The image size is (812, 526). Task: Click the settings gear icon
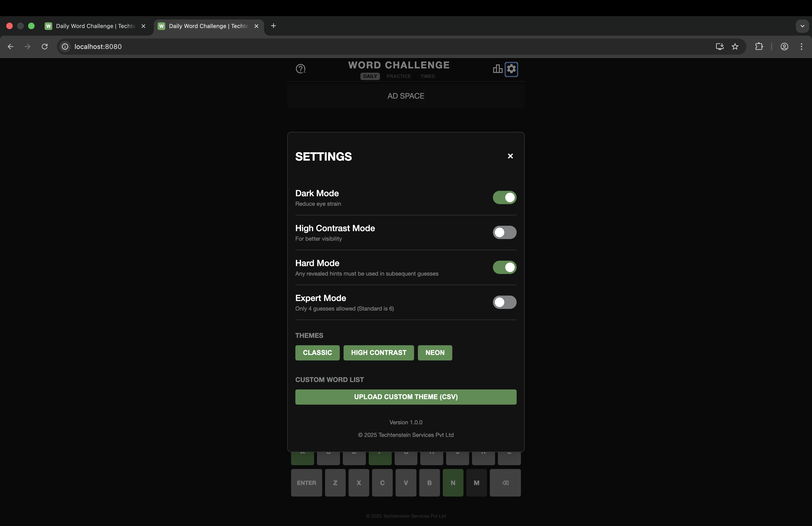point(511,69)
